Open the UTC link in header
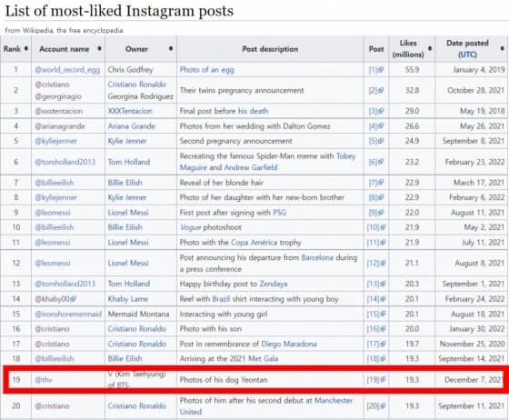This screenshot has width=509, height=420. coord(467,55)
